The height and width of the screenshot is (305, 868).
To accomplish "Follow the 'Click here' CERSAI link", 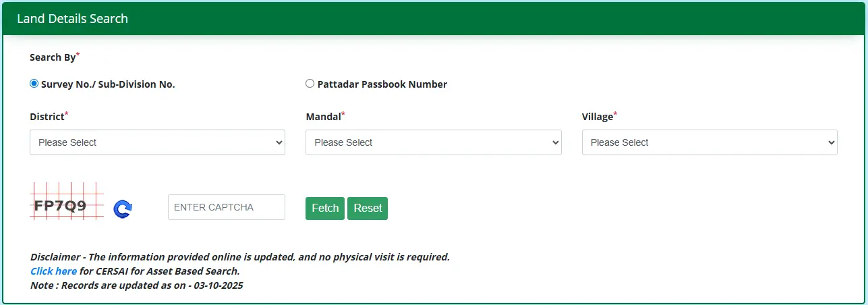I will (53, 271).
